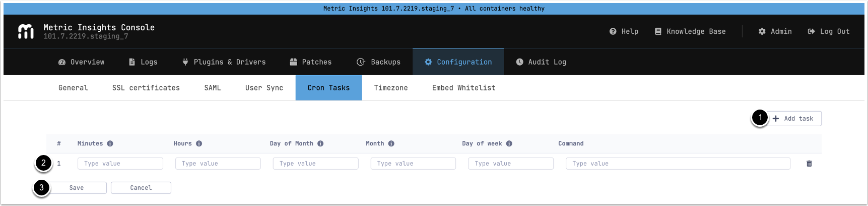868x206 pixels.
Task: Log Out of the console
Action: coord(829,31)
